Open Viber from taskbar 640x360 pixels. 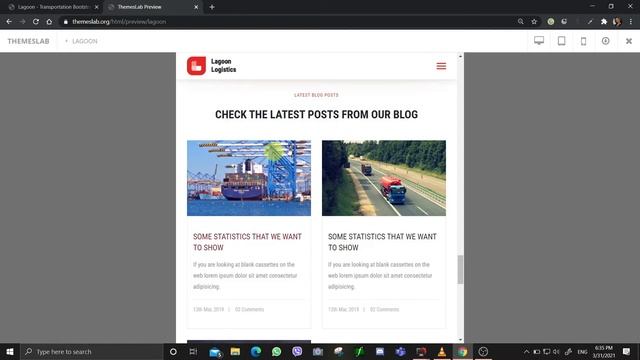coord(297,351)
